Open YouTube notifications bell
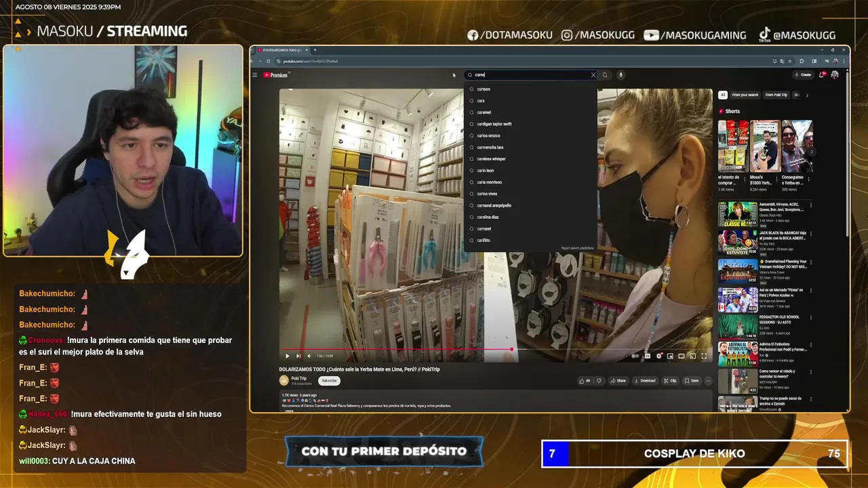The height and width of the screenshot is (488, 868). pos(823,75)
